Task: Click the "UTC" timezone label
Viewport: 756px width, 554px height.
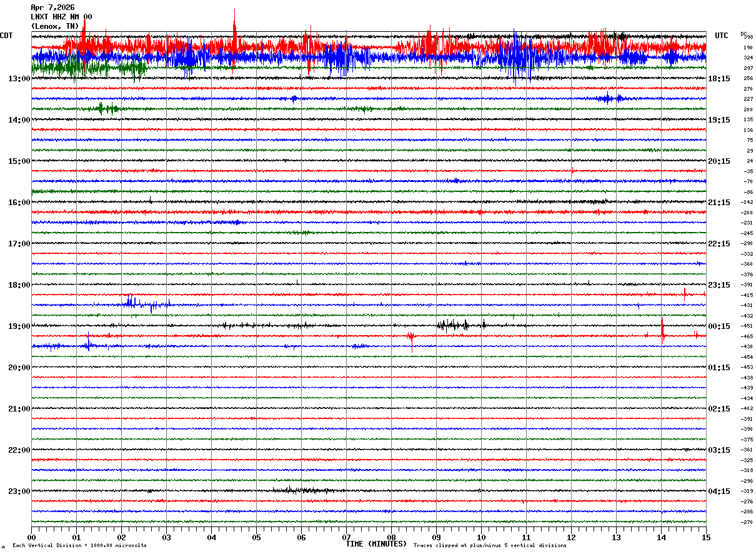Action: [722, 36]
